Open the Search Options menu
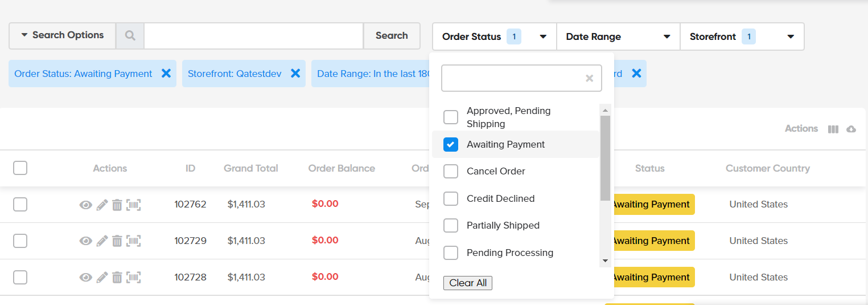This screenshot has width=868, height=305. pyautogui.click(x=63, y=35)
